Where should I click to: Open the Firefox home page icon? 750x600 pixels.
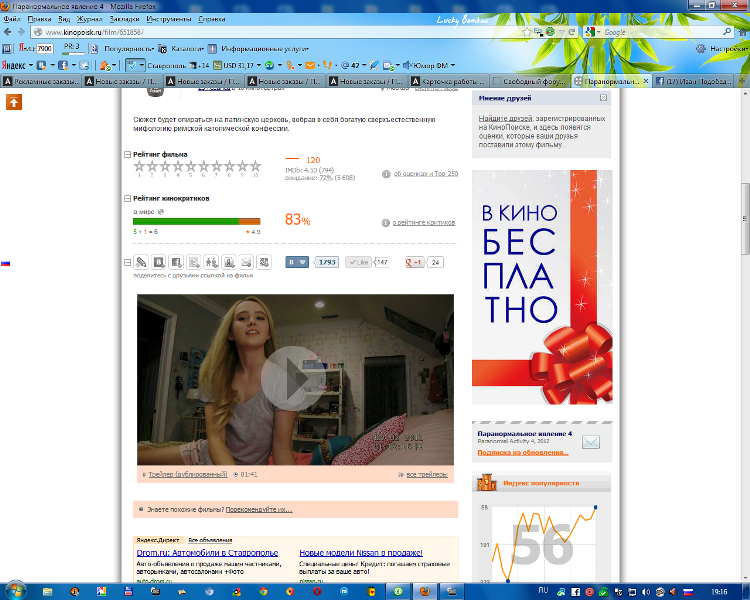743,32
